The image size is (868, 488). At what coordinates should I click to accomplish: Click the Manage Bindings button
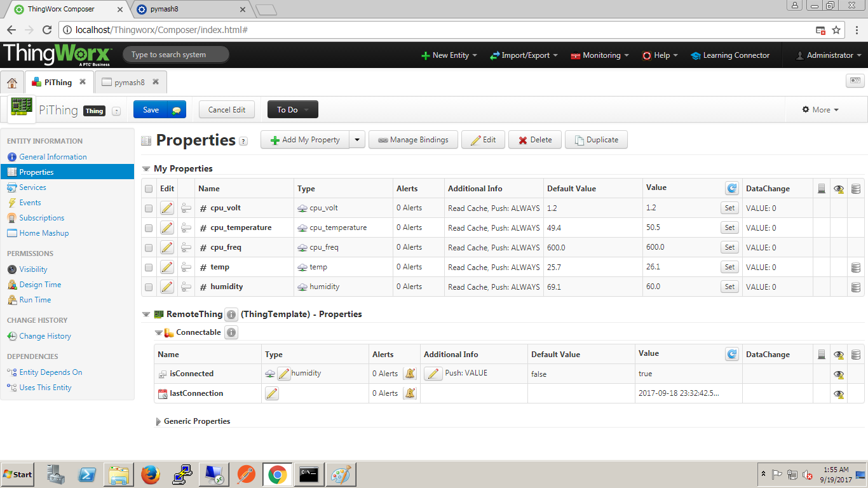413,140
